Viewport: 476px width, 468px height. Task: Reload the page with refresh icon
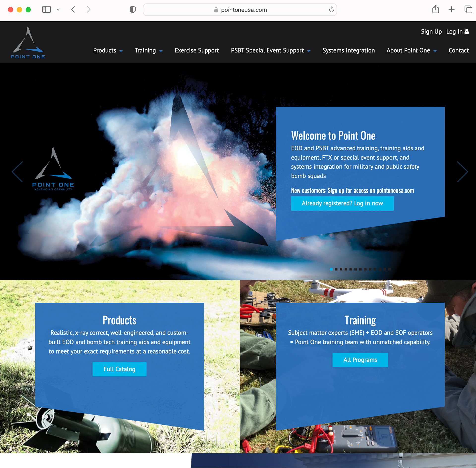(x=331, y=10)
